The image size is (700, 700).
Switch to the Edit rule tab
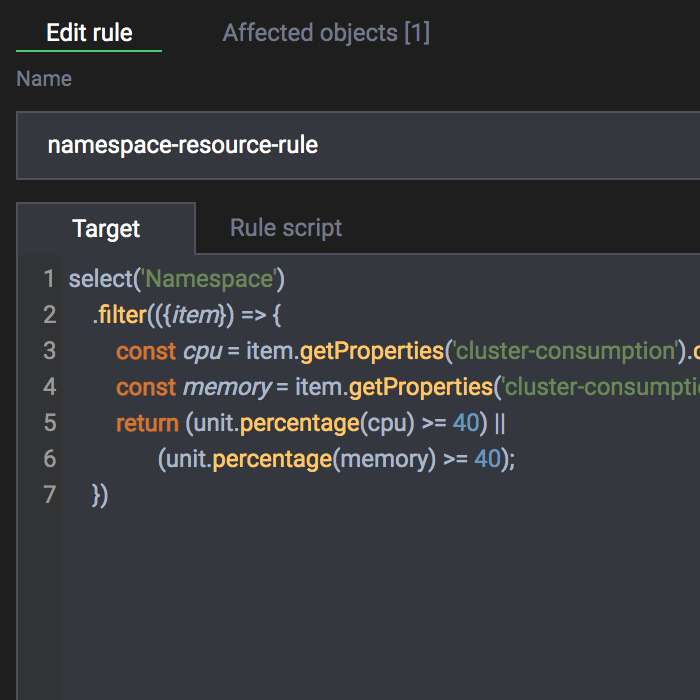coord(89,33)
